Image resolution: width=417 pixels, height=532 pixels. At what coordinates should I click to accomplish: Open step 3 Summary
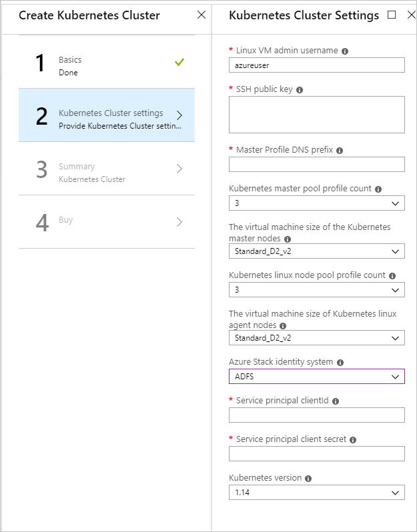[107, 169]
